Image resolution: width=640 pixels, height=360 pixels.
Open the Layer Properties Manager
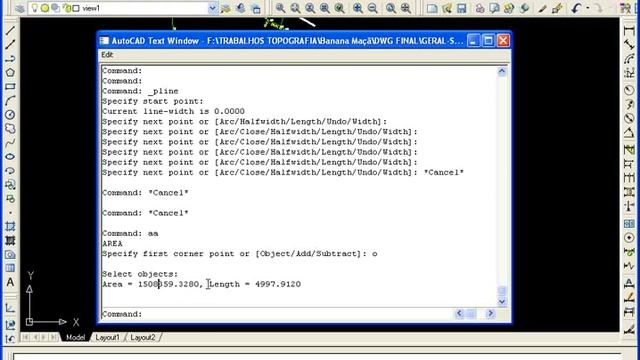(x=20, y=8)
